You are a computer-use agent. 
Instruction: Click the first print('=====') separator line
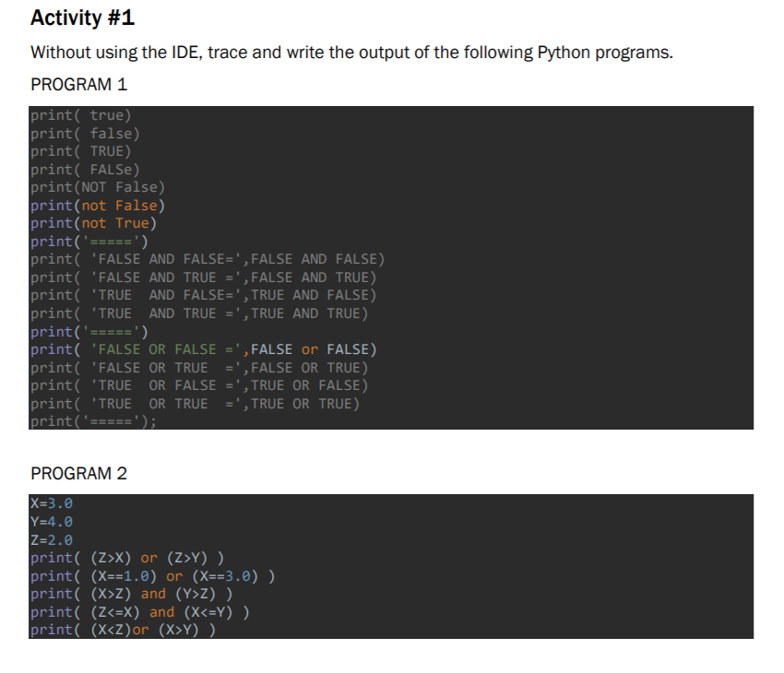pyautogui.click(x=88, y=241)
